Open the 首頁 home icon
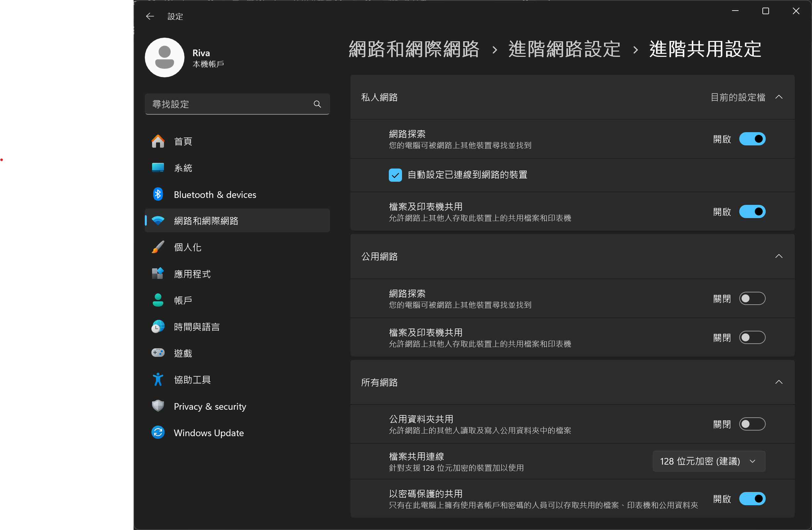 coord(158,141)
